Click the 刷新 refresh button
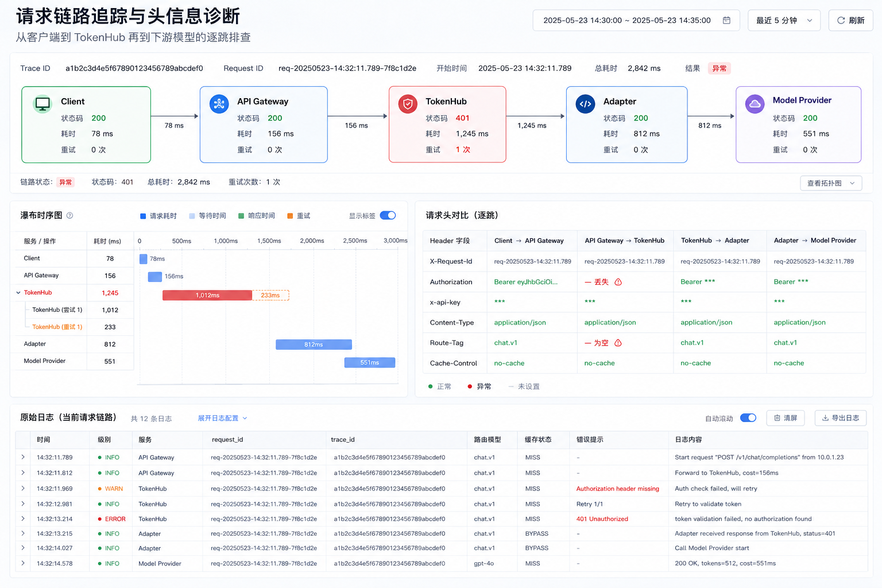 850,20
